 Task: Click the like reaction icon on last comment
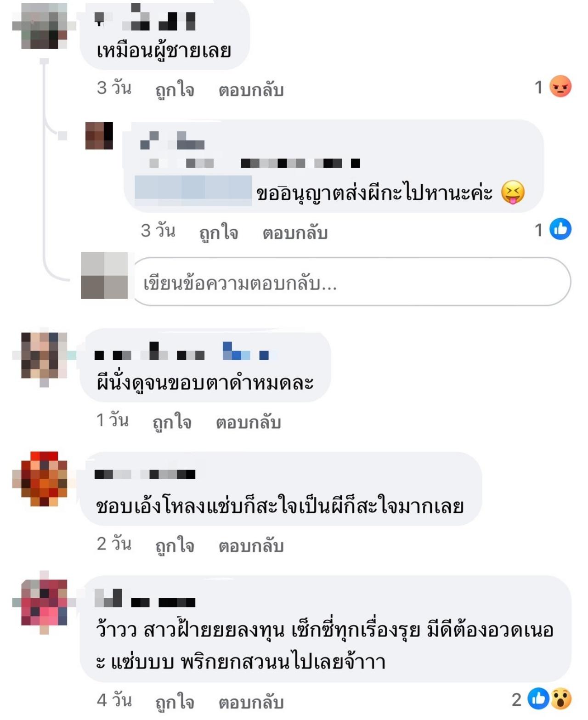point(538,698)
